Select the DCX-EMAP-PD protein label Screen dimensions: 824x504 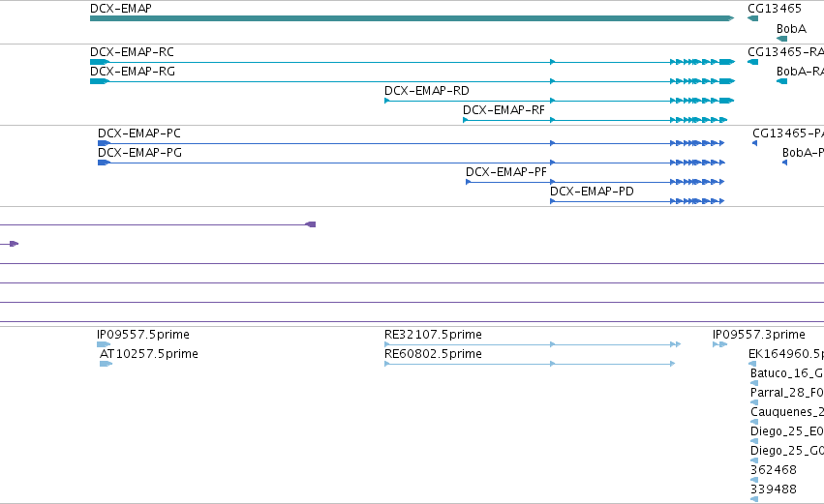[592, 192]
